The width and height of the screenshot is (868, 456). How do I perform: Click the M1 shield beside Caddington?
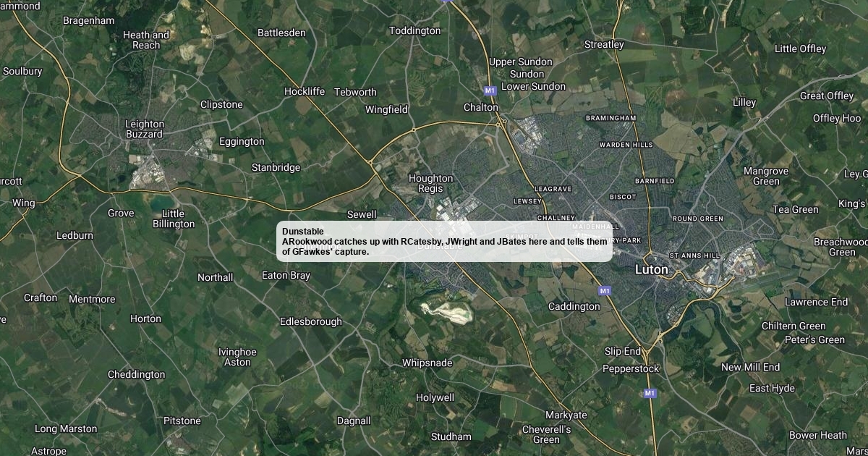click(605, 290)
